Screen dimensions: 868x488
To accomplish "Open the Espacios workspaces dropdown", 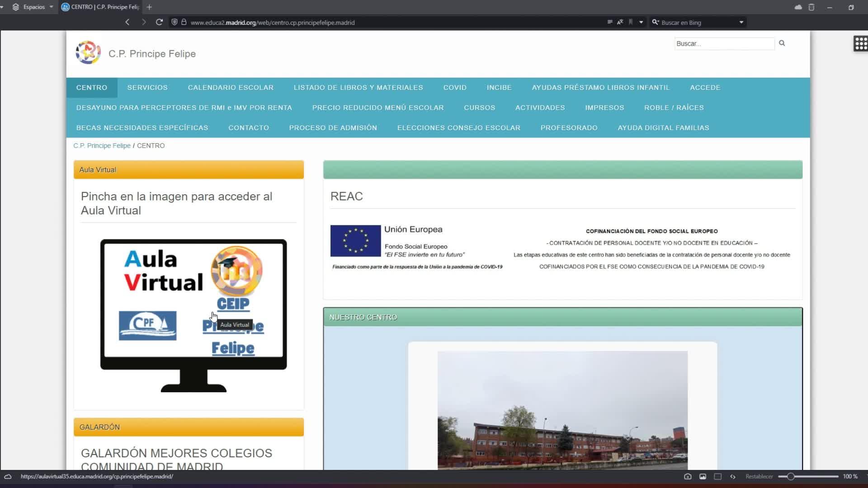I will point(33,7).
